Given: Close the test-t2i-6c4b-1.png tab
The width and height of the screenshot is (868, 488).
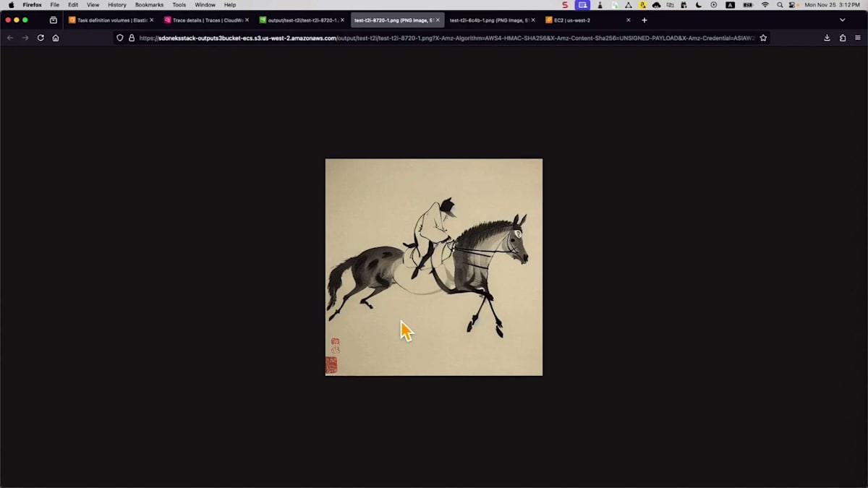Looking at the screenshot, I should pyautogui.click(x=533, y=20).
